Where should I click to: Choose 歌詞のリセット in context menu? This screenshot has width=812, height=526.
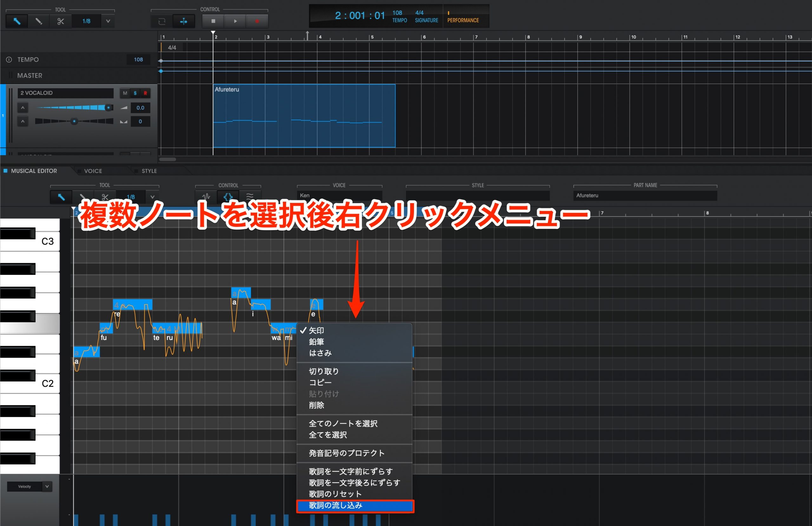(355, 494)
